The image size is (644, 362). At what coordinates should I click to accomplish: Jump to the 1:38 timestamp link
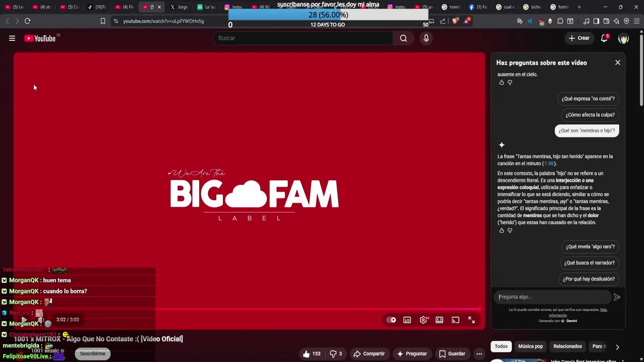(x=548, y=163)
